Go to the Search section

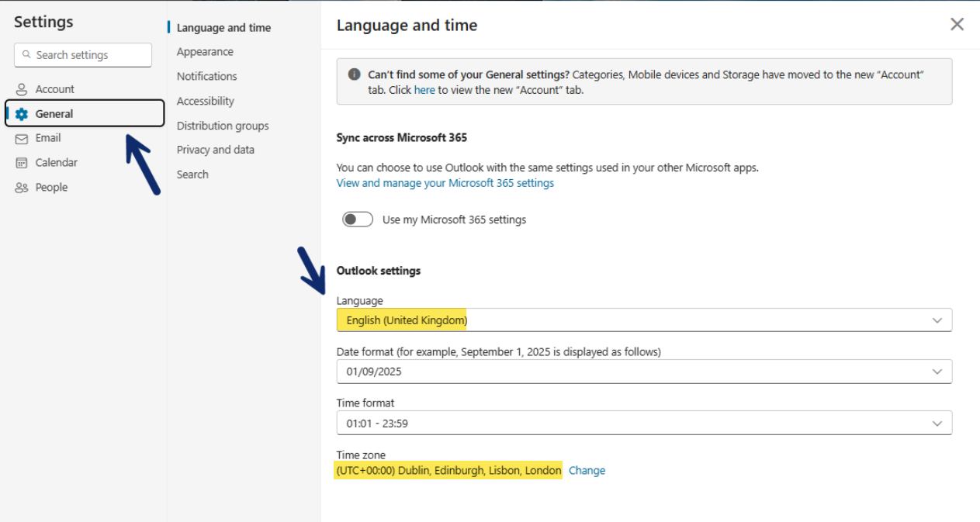click(192, 175)
